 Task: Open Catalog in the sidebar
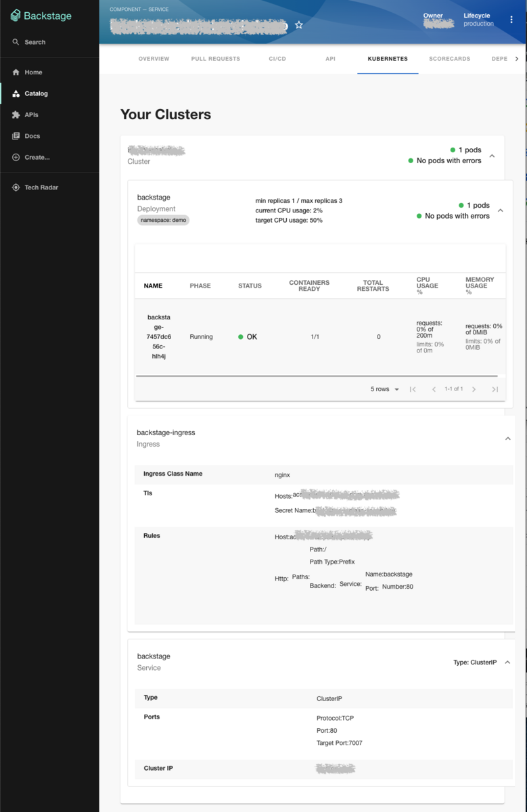pyautogui.click(x=30, y=93)
